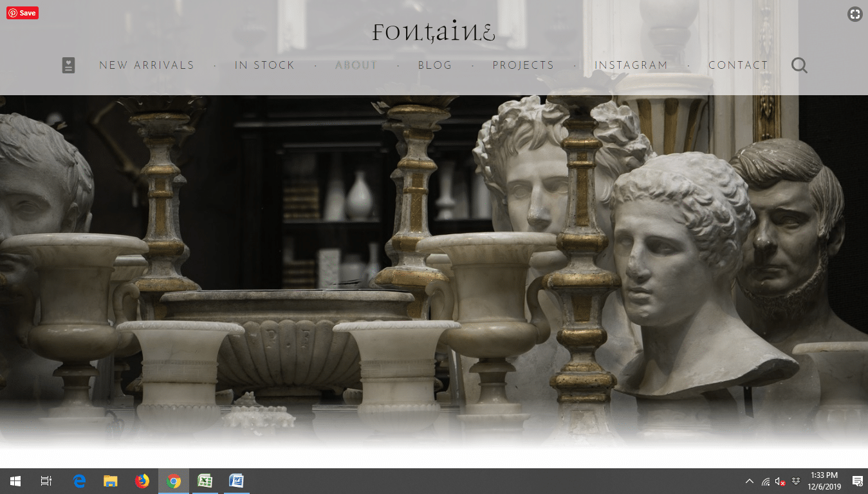Open the Windows Start menu
The width and height of the screenshot is (868, 494).
pos(15,481)
